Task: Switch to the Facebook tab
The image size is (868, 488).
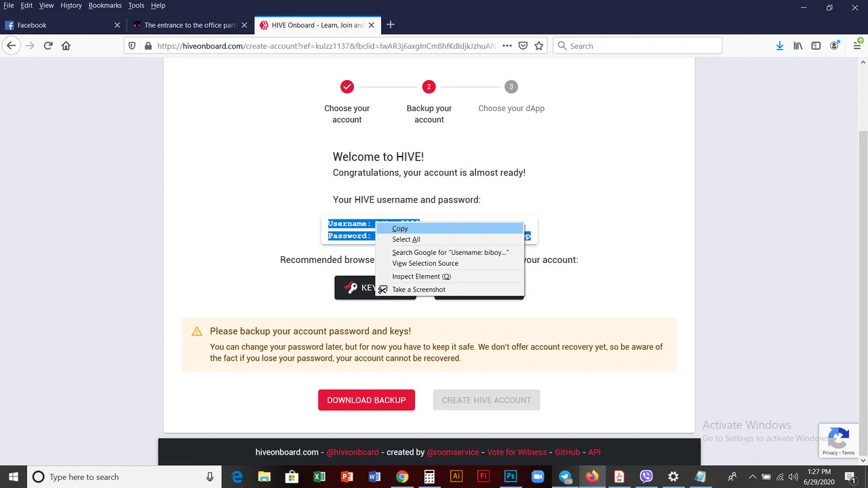Action: [x=62, y=25]
